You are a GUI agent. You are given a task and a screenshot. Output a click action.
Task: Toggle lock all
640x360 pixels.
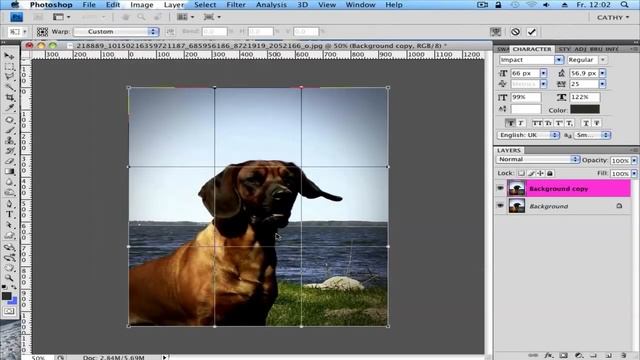click(550, 173)
